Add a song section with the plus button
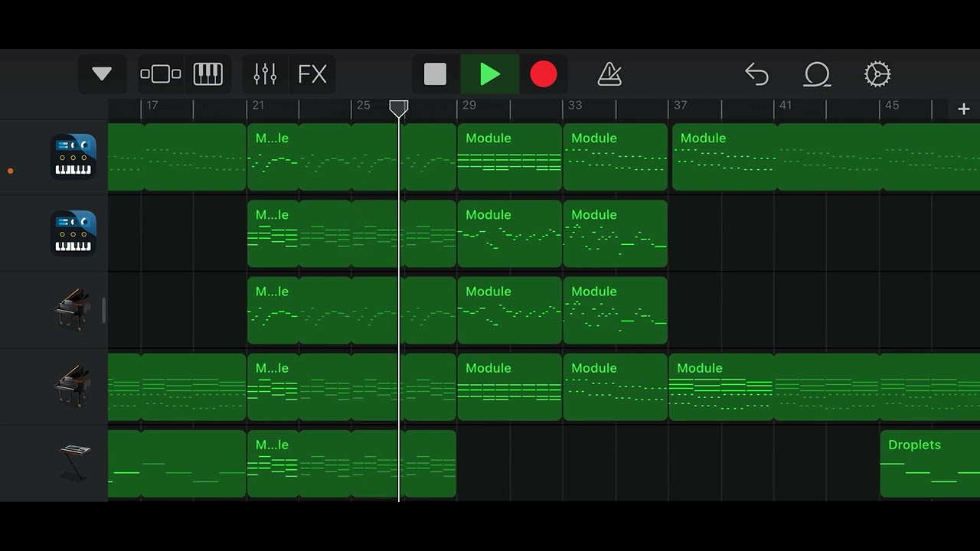 [964, 109]
